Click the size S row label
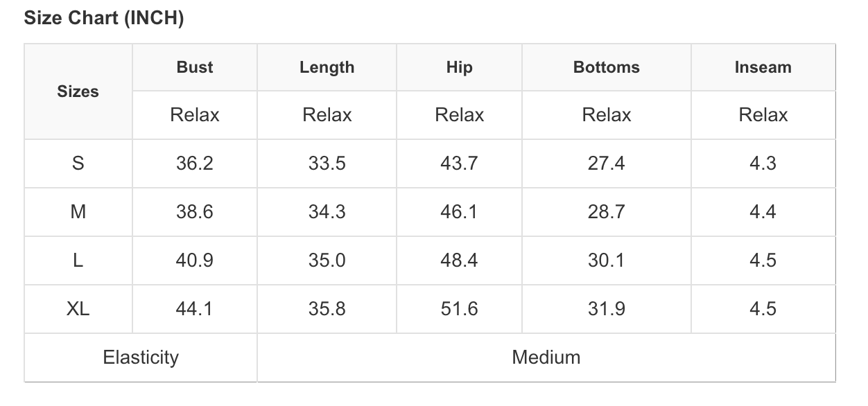 pos(78,164)
